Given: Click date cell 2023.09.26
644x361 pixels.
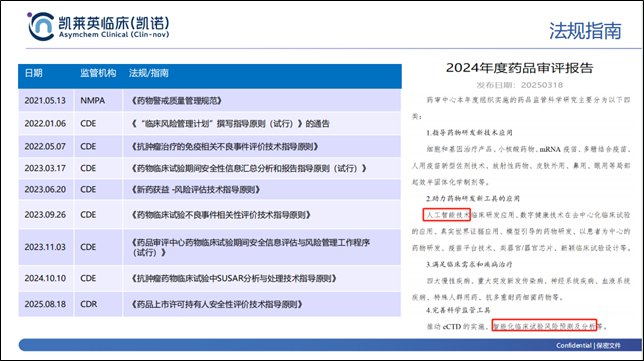Looking at the screenshot, I should [45, 215].
